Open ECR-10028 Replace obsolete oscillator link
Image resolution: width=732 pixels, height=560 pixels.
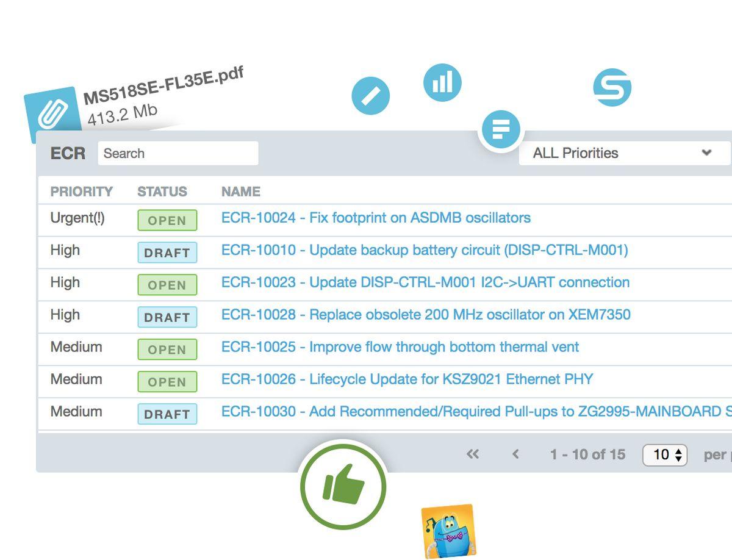tap(426, 315)
